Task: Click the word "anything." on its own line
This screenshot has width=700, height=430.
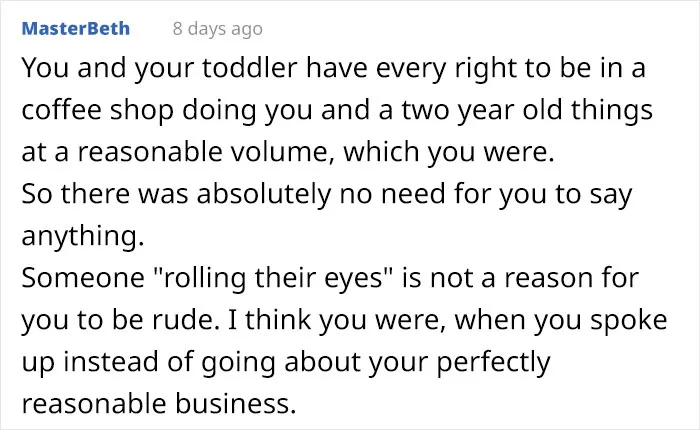Action: pyautogui.click(x=83, y=236)
